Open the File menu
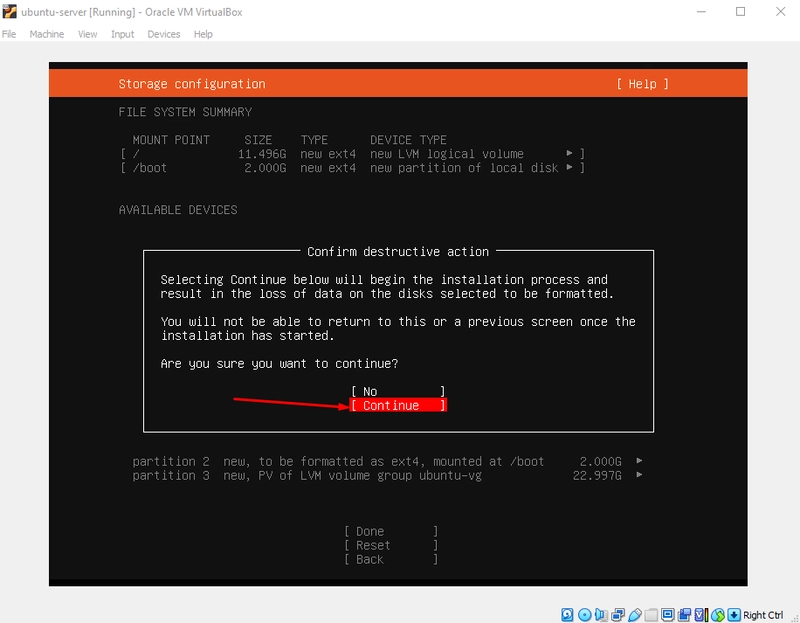Image resolution: width=800 pixels, height=623 pixels. [x=9, y=34]
